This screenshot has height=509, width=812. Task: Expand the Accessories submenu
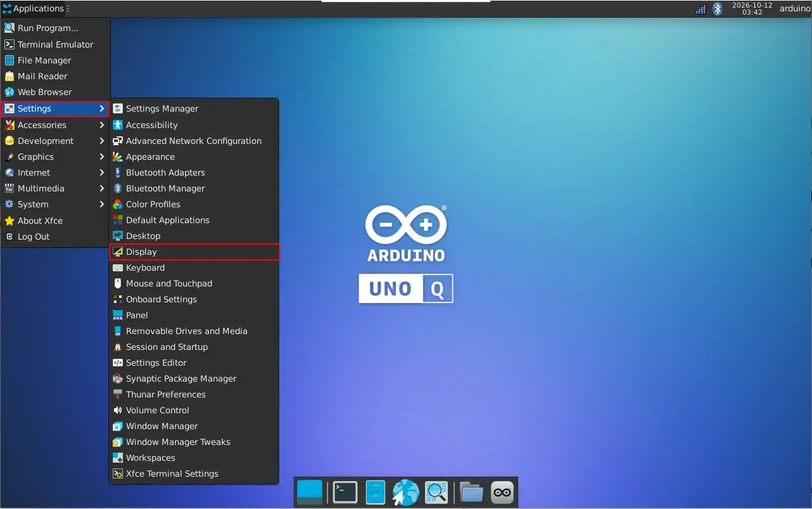(55, 125)
